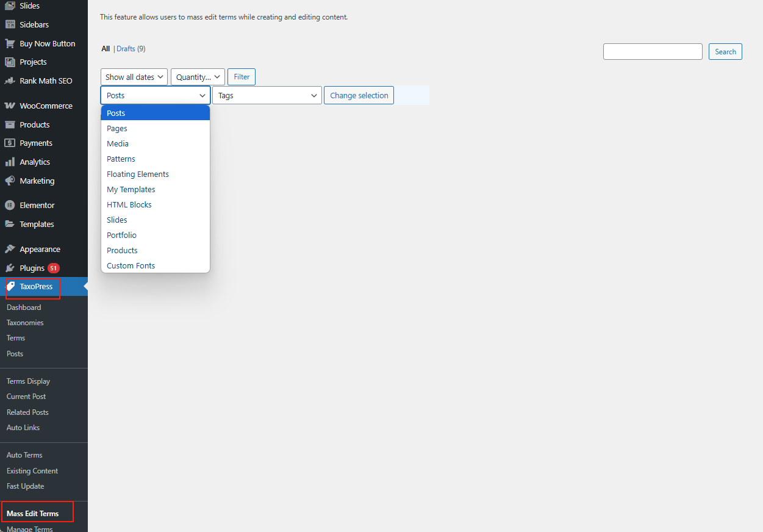The height and width of the screenshot is (532, 763).
Task: Click the Elementor icon in the sidebar
Action: (10, 206)
